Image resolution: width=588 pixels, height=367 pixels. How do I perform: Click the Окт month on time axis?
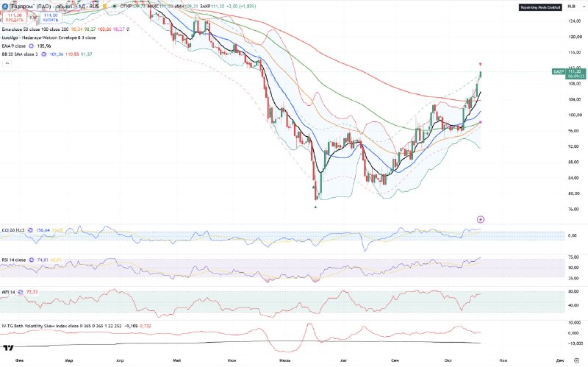point(448,360)
